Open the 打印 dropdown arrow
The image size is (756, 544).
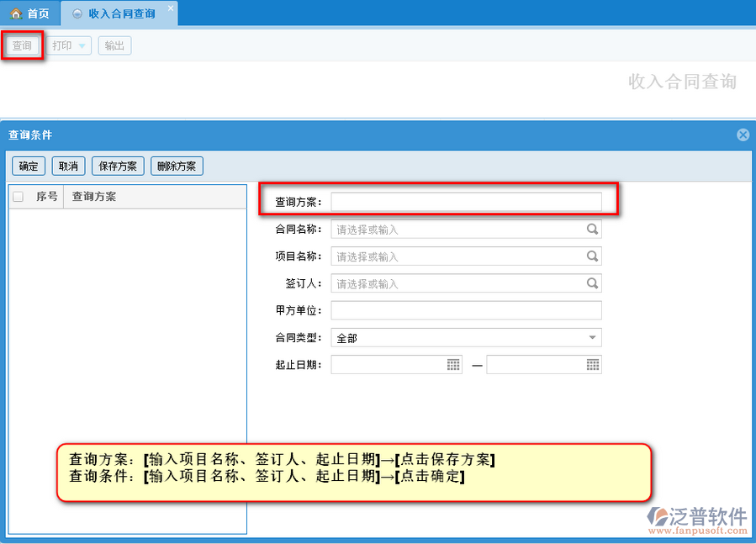[x=82, y=46]
